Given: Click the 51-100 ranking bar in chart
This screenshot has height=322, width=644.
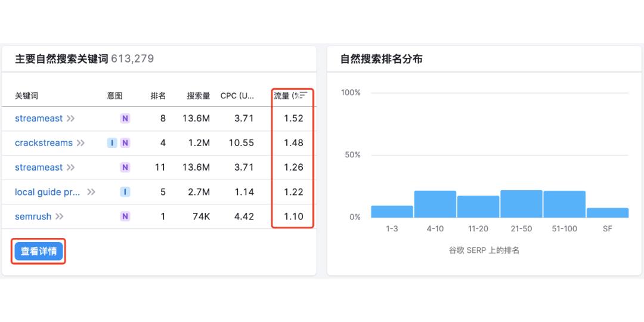Looking at the screenshot, I should (x=564, y=204).
